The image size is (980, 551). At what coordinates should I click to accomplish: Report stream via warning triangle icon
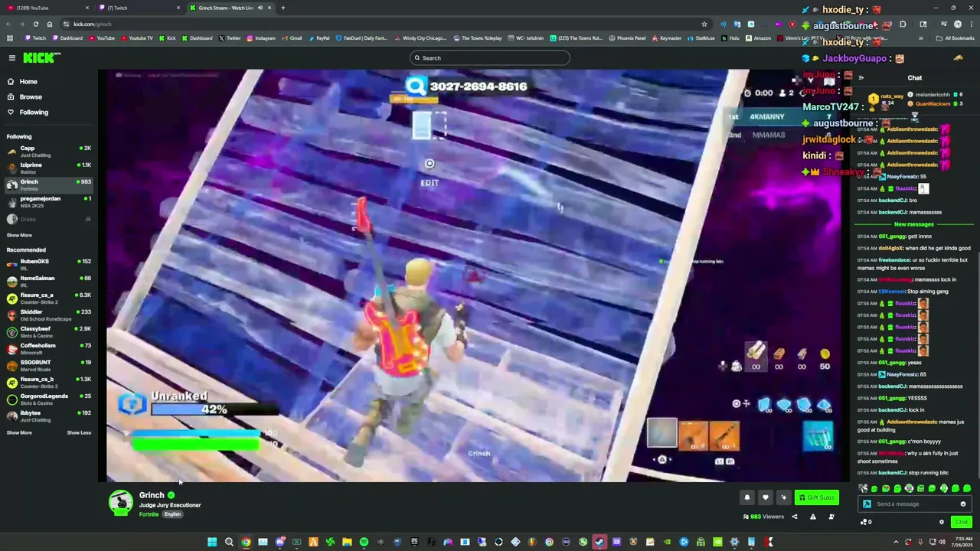[x=813, y=517]
